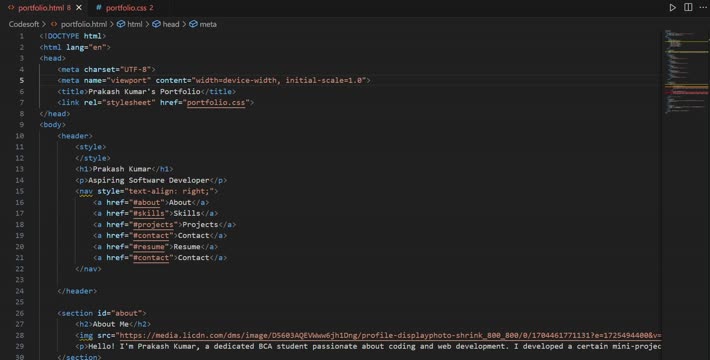This screenshot has width=710, height=360.
Task: Click the #projects href value
Action: pos(153,225)
